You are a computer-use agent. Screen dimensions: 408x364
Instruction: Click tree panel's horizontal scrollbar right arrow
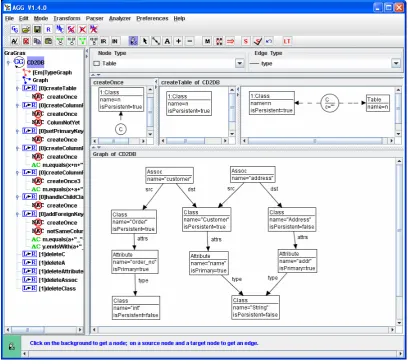pyautogui.click(x=80, y=330)
